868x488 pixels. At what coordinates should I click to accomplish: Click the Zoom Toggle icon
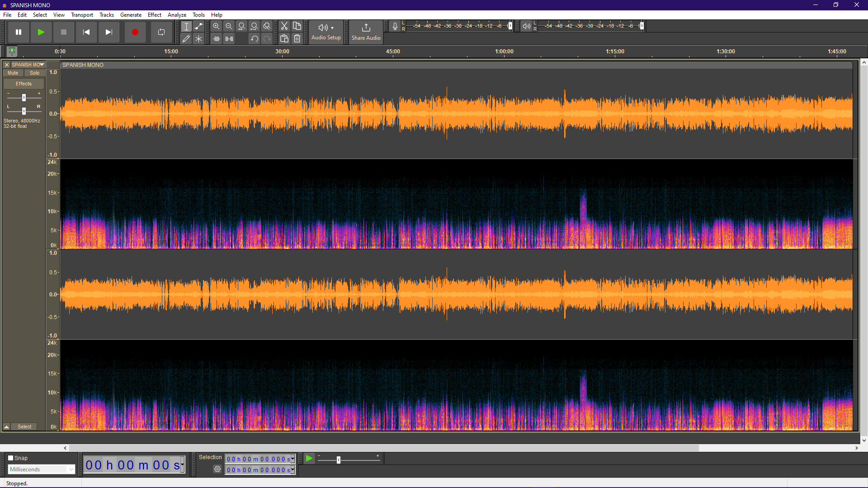pyautogui.click(x=267, y=26)
